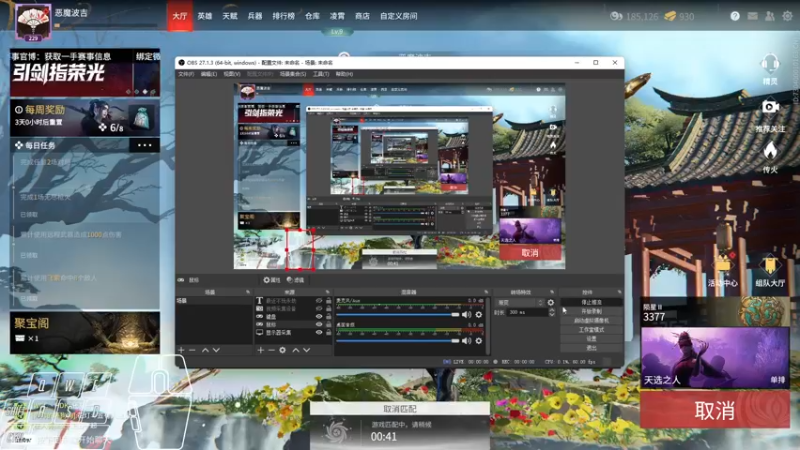This screenshot has height=450, width=800.
Task: Add a new source with the plus icon
Action: pyautogui.click(x=261, y=350)
